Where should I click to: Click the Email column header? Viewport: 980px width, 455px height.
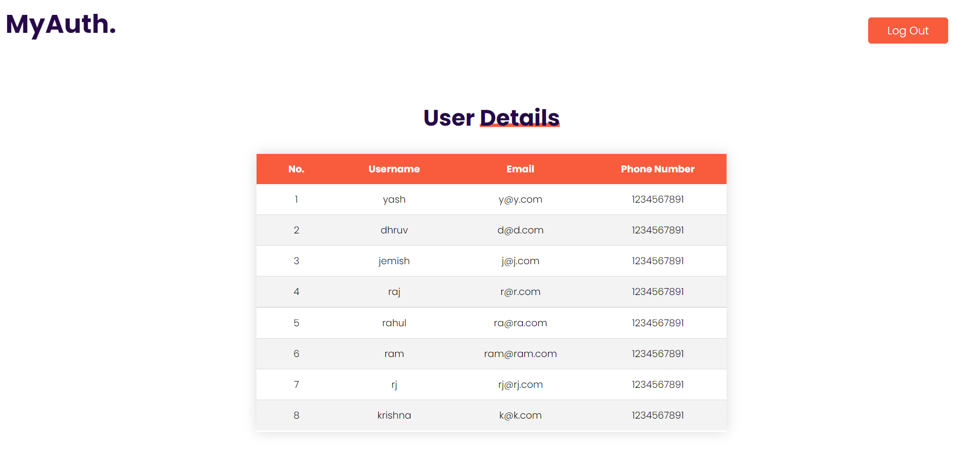click(x=520, y=169)
